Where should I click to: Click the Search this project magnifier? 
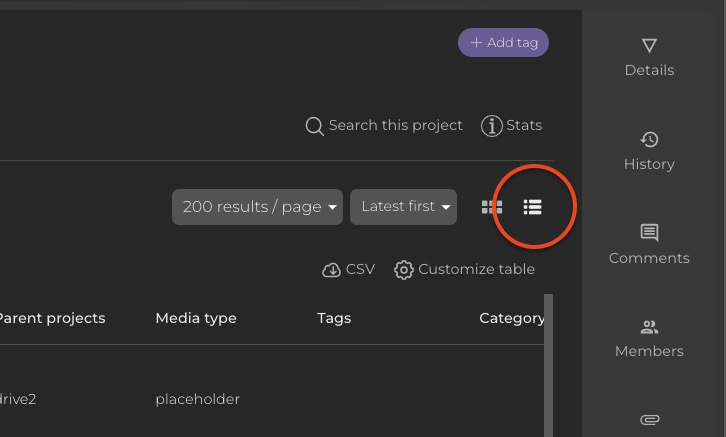[x=315, y=126]
